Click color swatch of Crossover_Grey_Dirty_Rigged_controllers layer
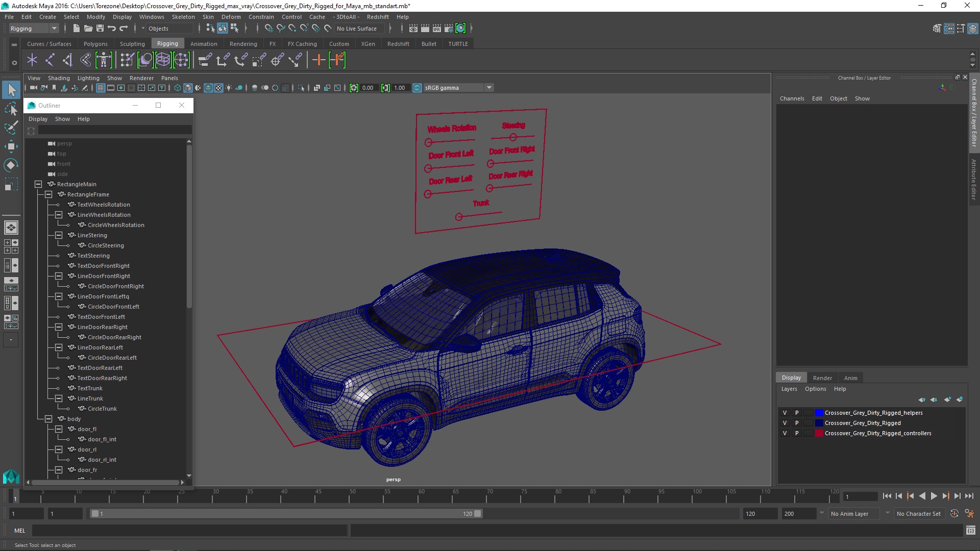Image resolution: width=980 pixels, height=551 pixels. (x=819, y=433)
